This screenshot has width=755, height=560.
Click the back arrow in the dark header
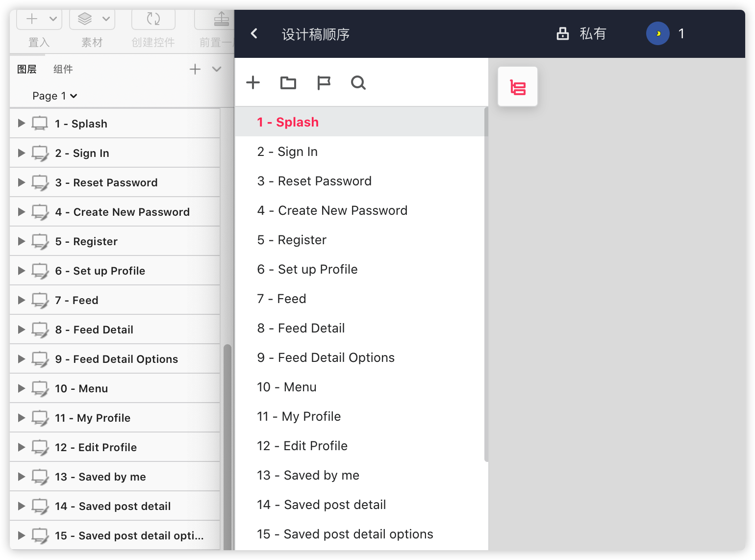click(254, 33)
